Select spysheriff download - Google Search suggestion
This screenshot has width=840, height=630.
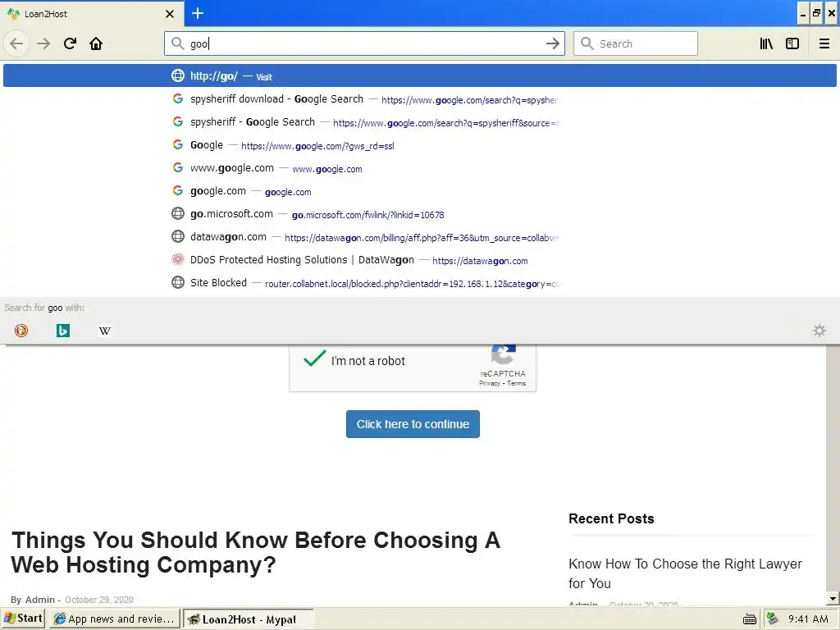click(x=419, y=99)
